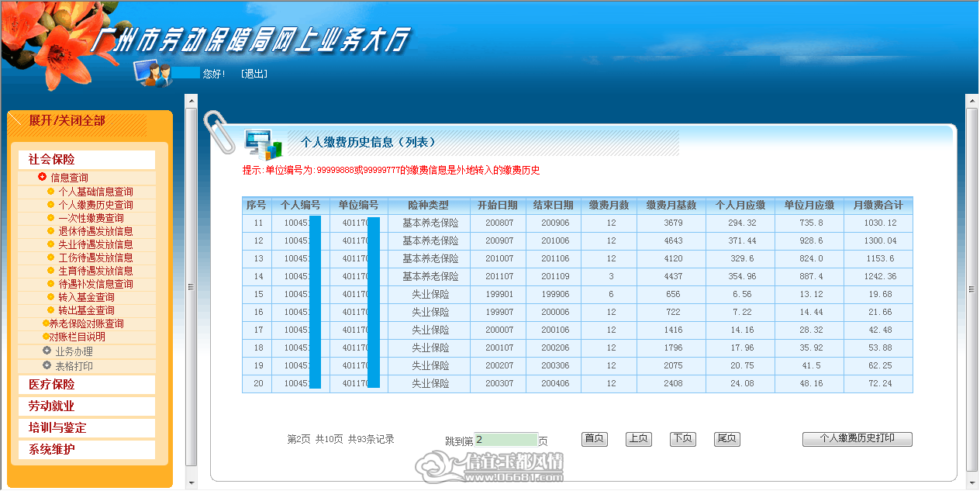
Task: Click right page scrollbar up arrow
Action: tap(971, 99)
